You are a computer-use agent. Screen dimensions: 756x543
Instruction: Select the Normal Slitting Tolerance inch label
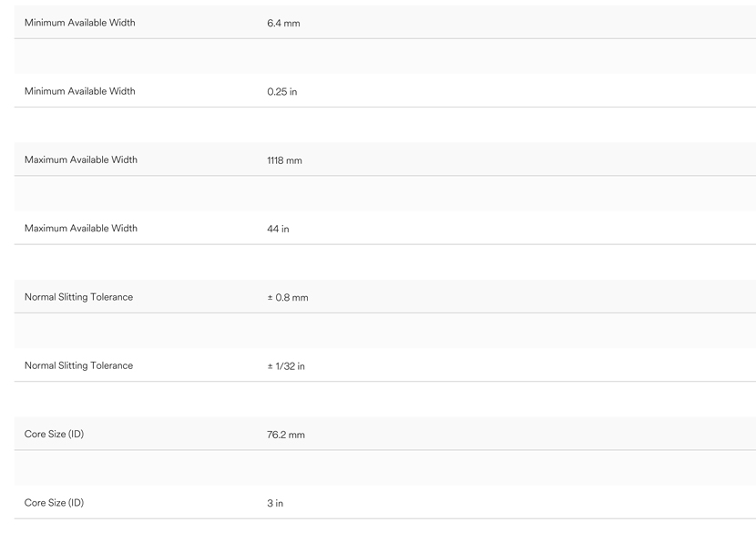(x=78, y=365)
